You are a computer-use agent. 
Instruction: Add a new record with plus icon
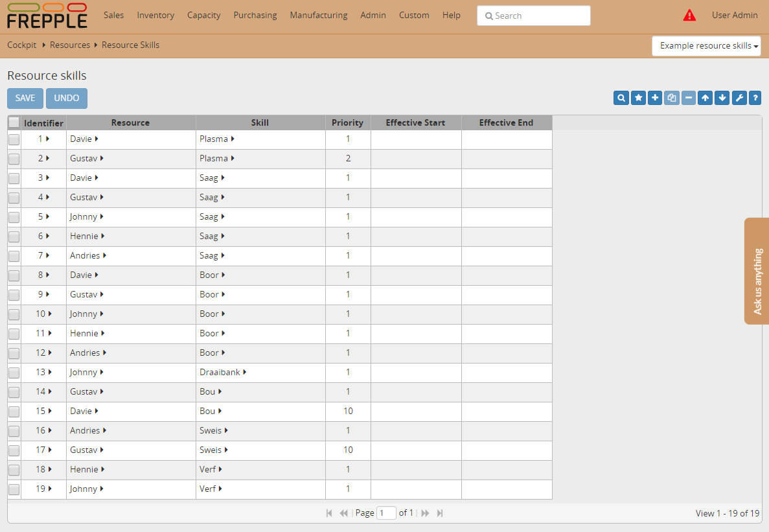pyautogui.click(x=655, y=98)
